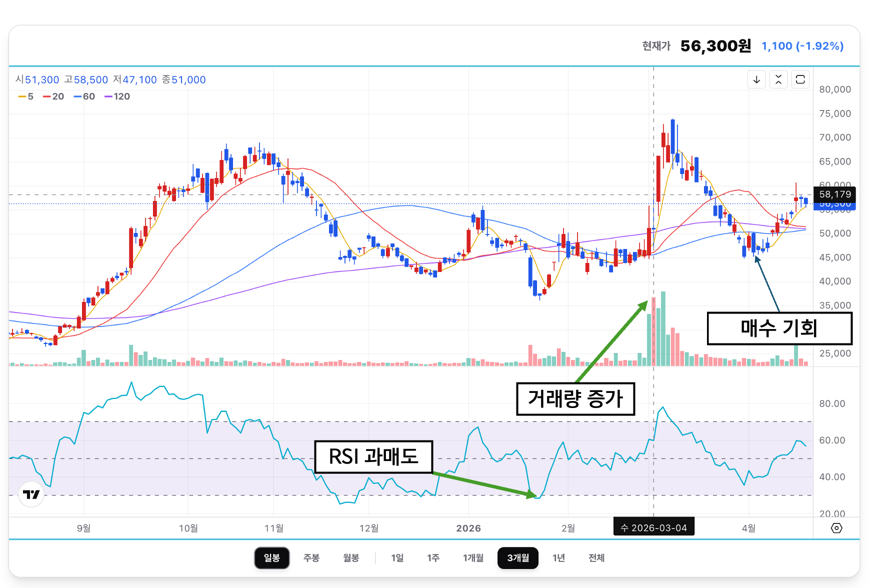Click the 120-day moving average legend
The height and width of the screenshot is (588, 870).
click(117, 96)
